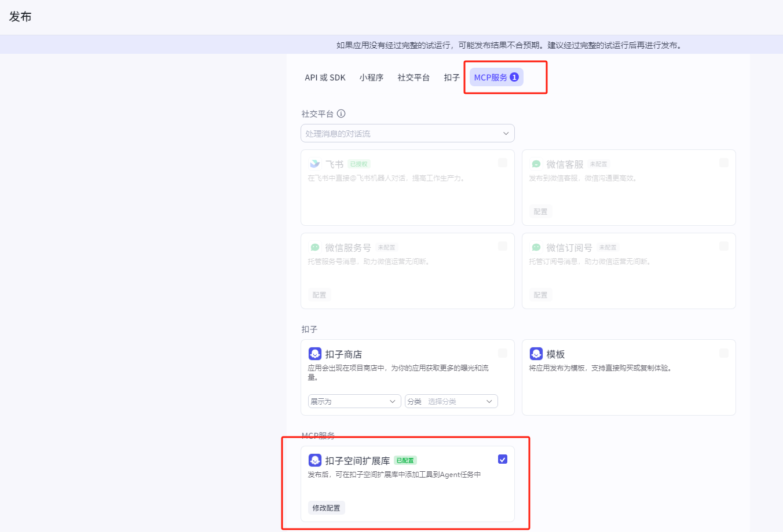The image size is (783, 532).
Task: Open the 处理消息的对话流 dropdown
Action: [x=408, y=133]
